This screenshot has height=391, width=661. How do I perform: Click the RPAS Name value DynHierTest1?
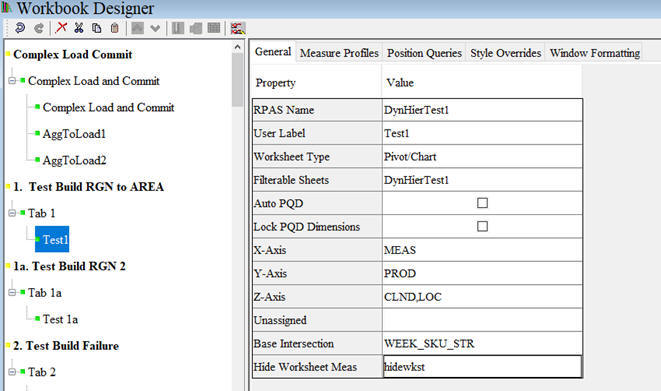pos(482,110)
